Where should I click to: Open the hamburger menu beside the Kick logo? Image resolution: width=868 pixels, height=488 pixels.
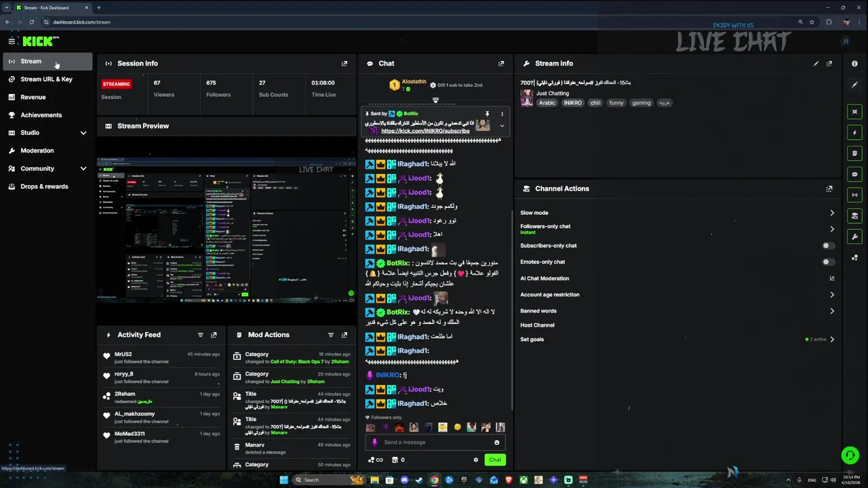[12, 41]
